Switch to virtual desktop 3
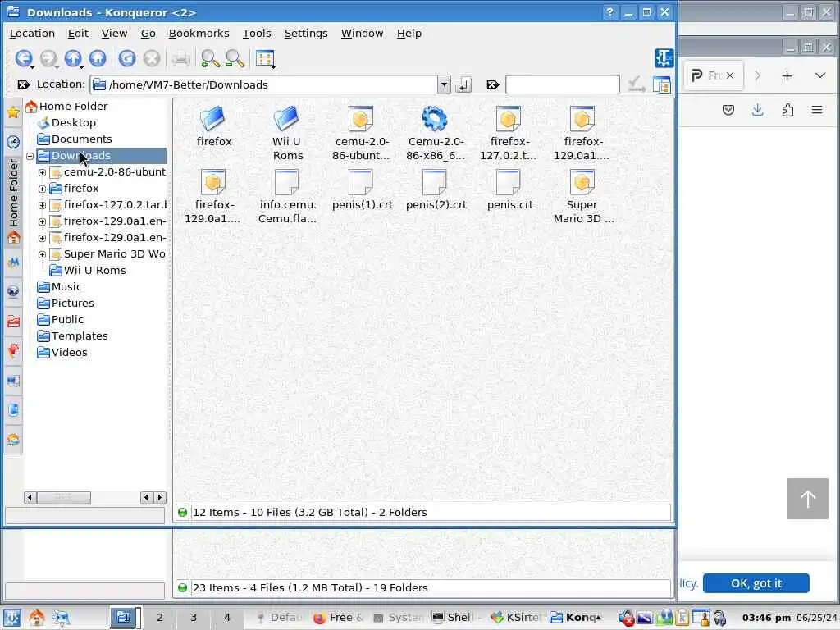 pyautogui.click(x=194, y=618)
